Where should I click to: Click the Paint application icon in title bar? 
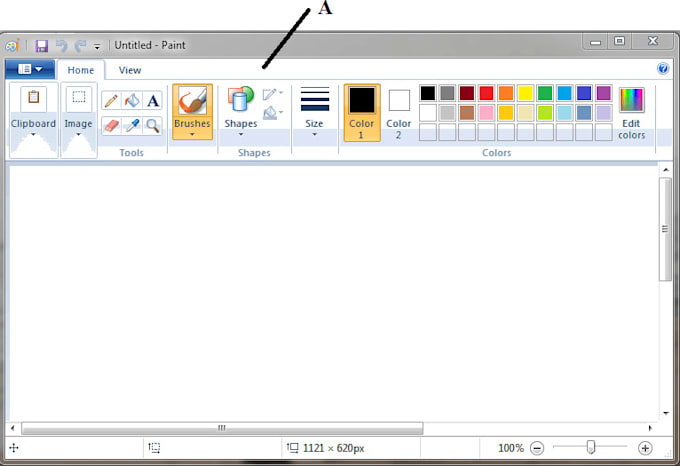click(12, 45)
